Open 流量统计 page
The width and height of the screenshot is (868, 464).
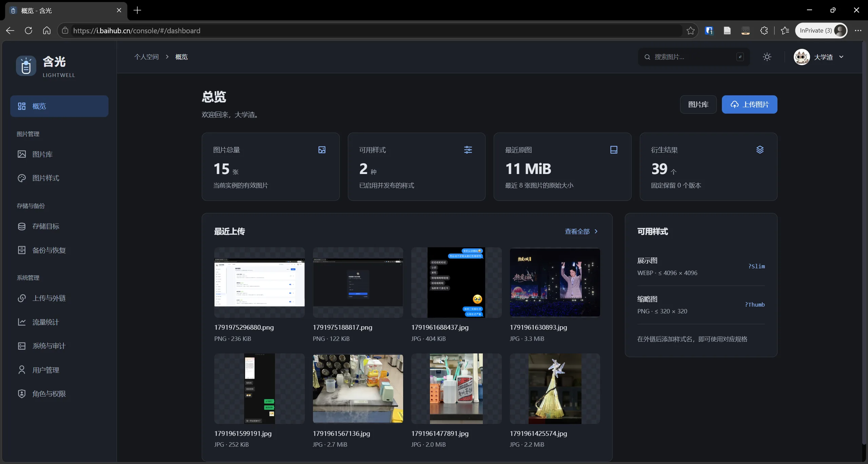pos(59,322)
